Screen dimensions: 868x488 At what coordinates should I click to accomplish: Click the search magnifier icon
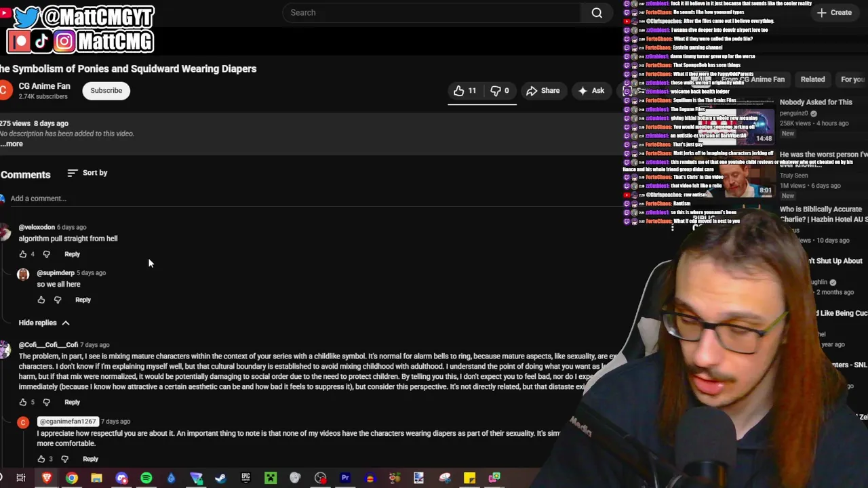tap(597, 13)
